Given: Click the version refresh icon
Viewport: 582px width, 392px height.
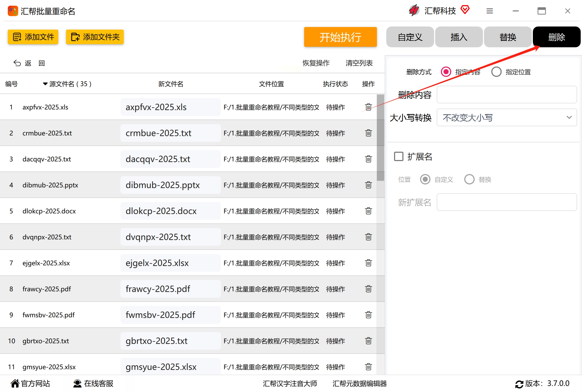Looking at the screenshot, I should (519, 384).
